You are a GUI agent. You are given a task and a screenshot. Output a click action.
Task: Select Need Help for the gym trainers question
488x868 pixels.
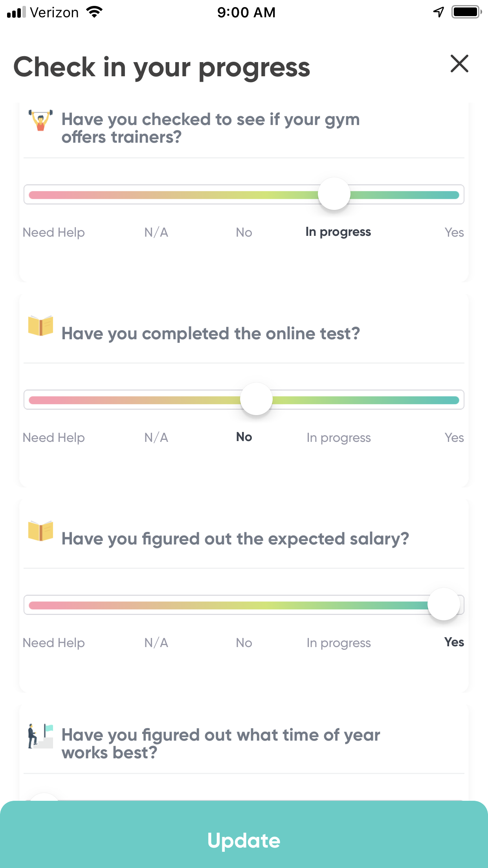click(54, 232)
